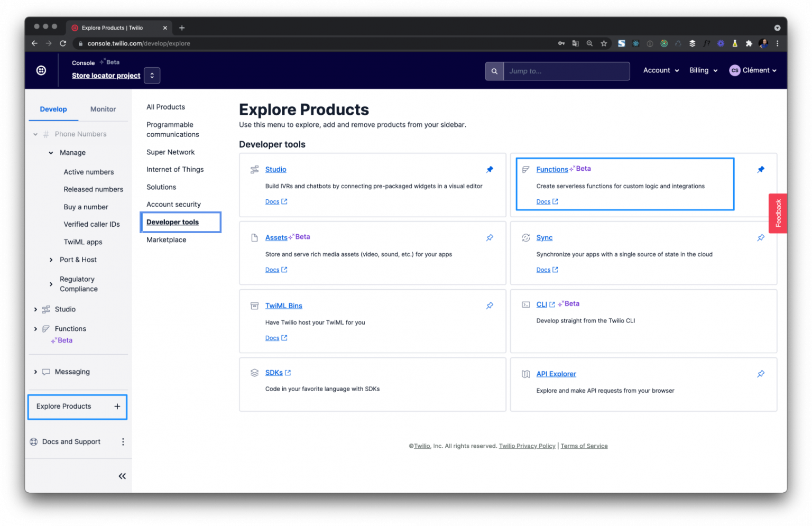Select Marketplace in the product menu
Image resolution: width=812 pixels, height=526 pixels.
(166, 240)
